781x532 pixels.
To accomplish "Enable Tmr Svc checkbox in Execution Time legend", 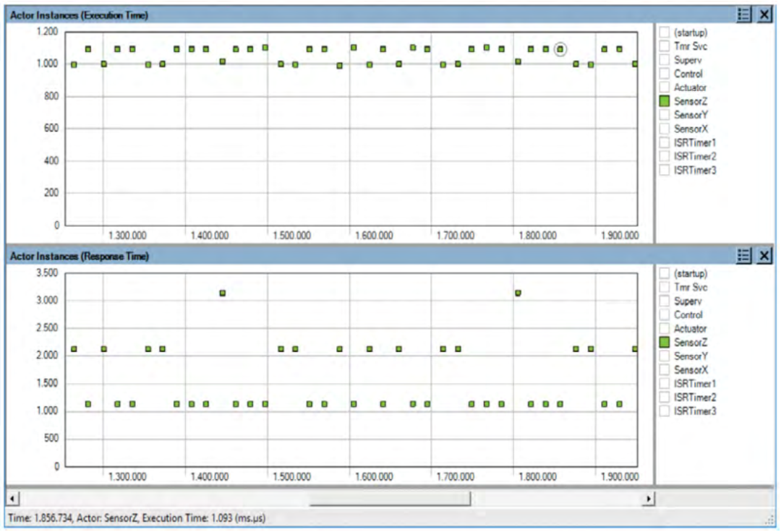I will click(x=665, y=46).
